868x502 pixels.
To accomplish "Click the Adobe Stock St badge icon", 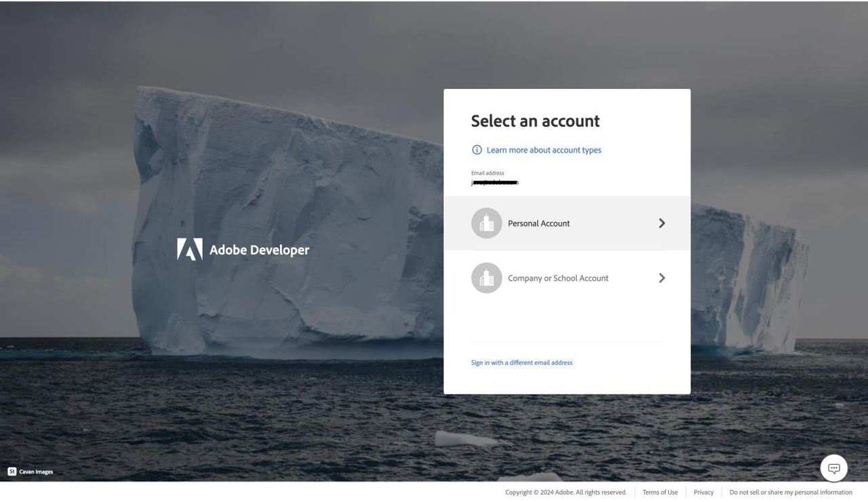I will click(12, 471).
